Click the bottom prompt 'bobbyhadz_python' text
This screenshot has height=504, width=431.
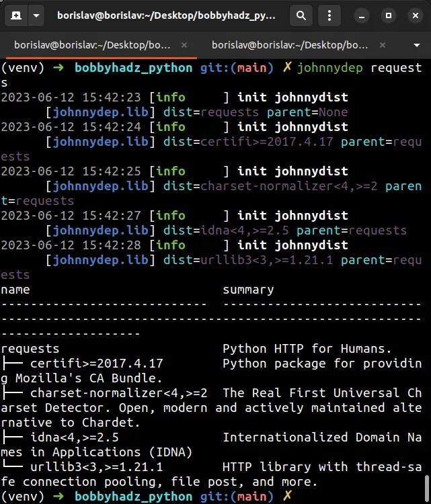pyautogui.click(x=134, y=497)
